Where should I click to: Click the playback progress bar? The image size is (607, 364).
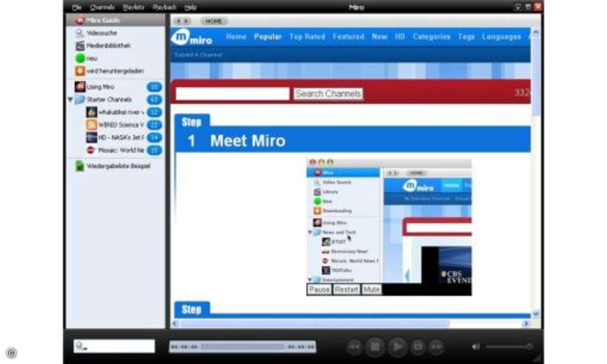pyautogui.click(x=243, y=347)
